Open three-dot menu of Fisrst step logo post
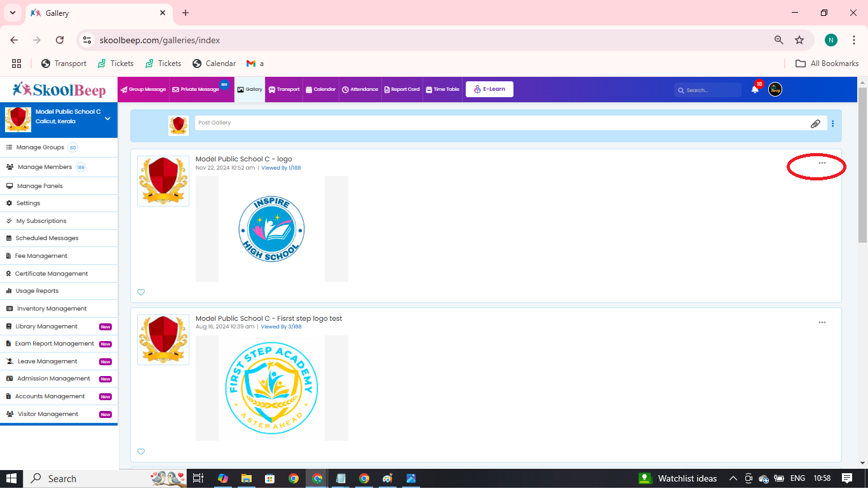The width and height of the screenshot is (868, 498). coord(822,323)
